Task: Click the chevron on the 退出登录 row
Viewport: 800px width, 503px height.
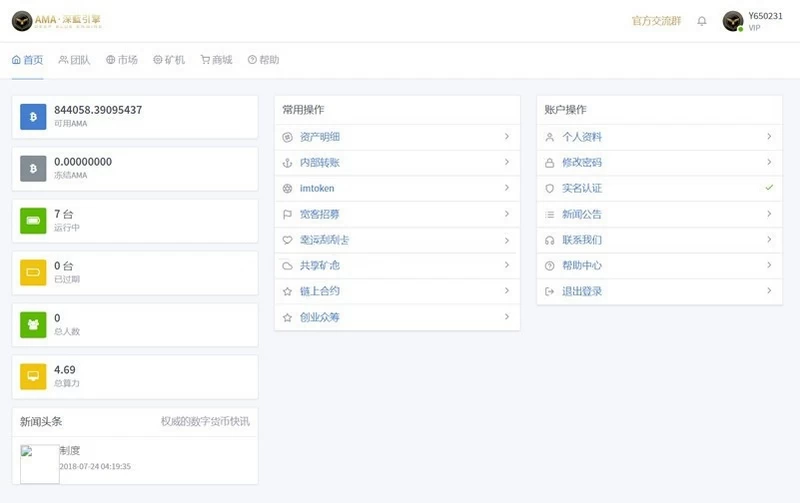Action: click(x=769, y=291)
